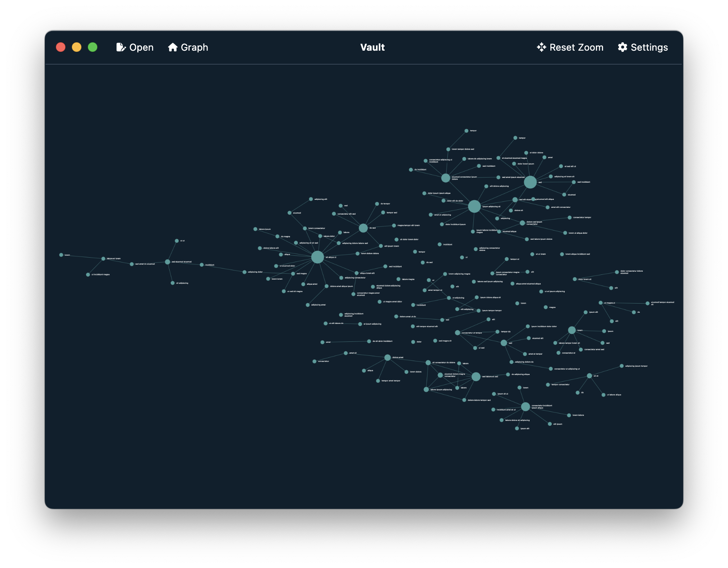Click the 'dolore amet' node
728x568 pixels.
point(388,357)
